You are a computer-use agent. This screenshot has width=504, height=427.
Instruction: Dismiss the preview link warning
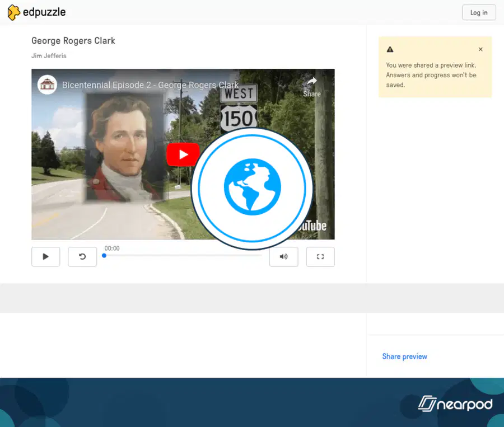tap(480, 49)
